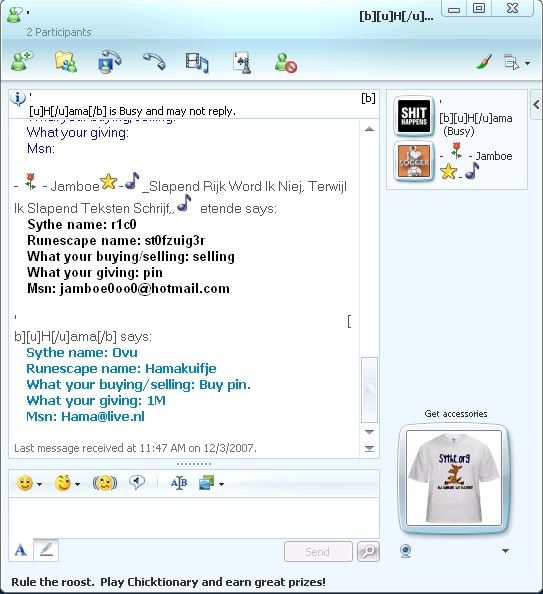
Task: Open the share activities media icon
Action: [197, 62]
